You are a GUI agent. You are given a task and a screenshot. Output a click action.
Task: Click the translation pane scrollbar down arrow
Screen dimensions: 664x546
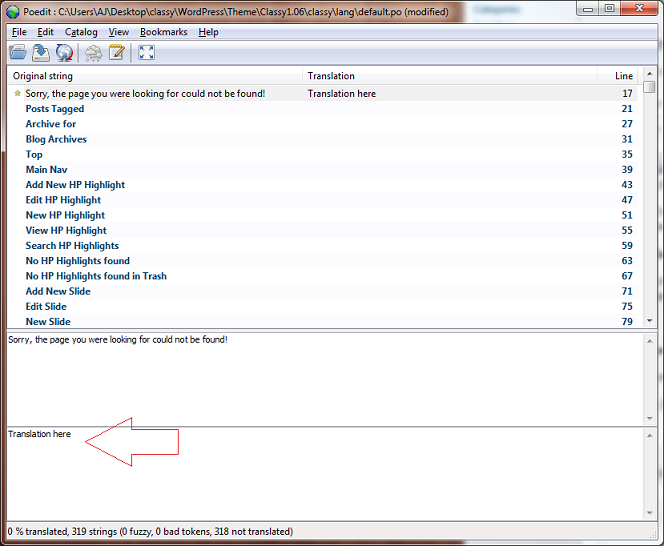(x=650, y=513)
